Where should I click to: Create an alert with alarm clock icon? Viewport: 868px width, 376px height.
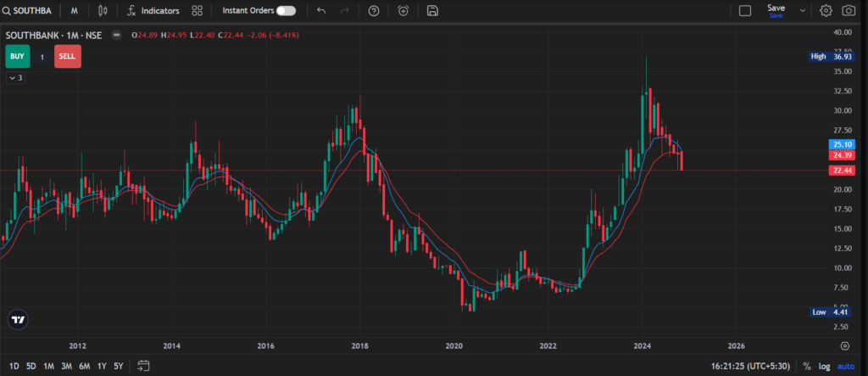[403, 10]
